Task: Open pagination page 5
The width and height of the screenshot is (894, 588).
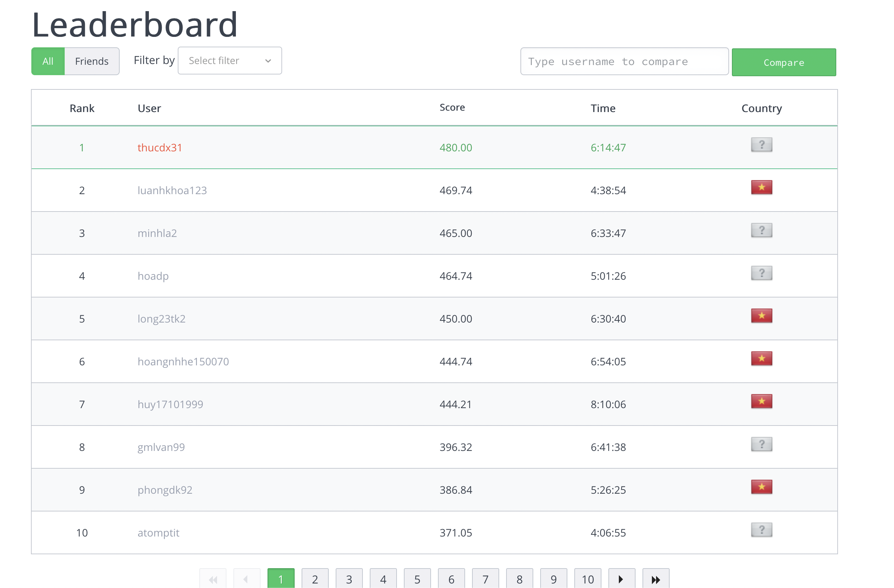Action: click(417, 579)
